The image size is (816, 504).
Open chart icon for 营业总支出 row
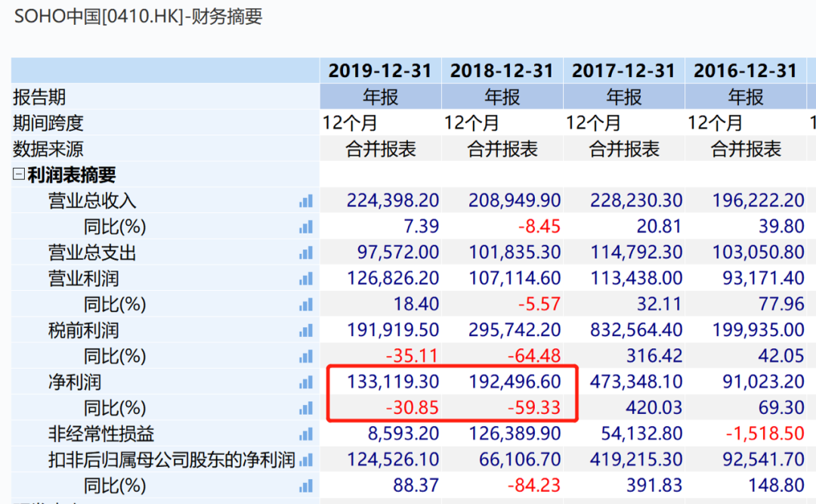click(x=306, y=253)
